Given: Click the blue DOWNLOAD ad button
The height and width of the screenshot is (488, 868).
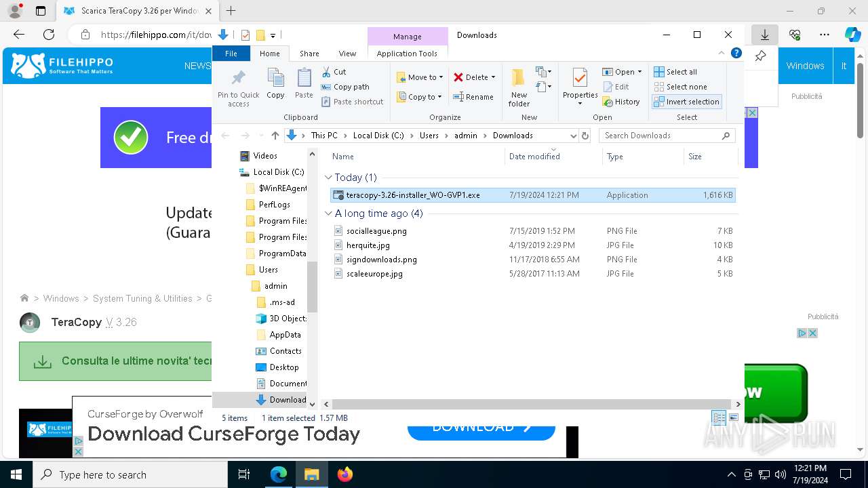Looking at the screenshot, I should tap(481, 430).
